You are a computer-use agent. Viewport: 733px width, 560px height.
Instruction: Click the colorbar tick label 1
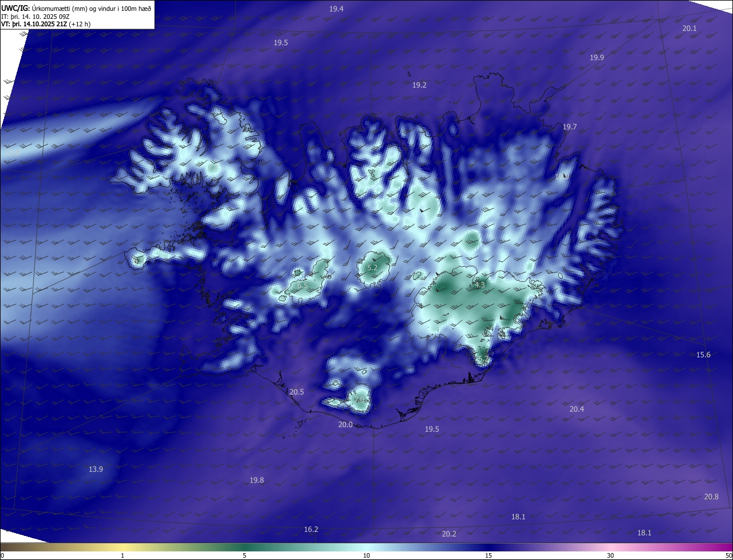click(123, 555)
